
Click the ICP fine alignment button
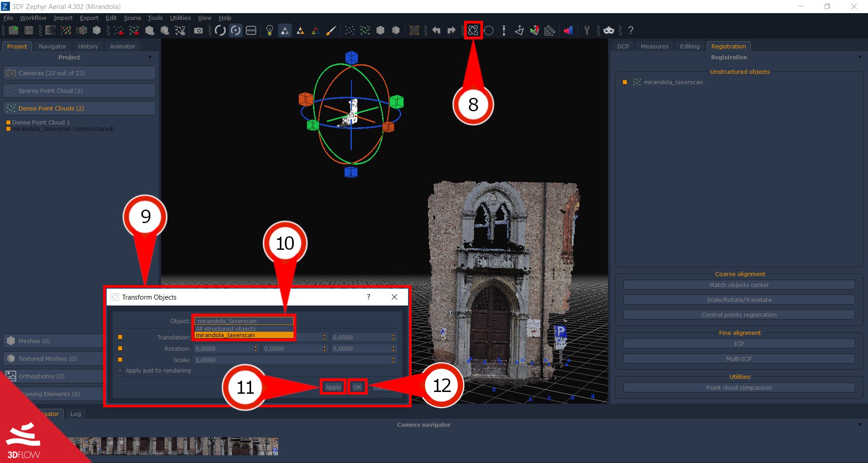tap(739, 344)
